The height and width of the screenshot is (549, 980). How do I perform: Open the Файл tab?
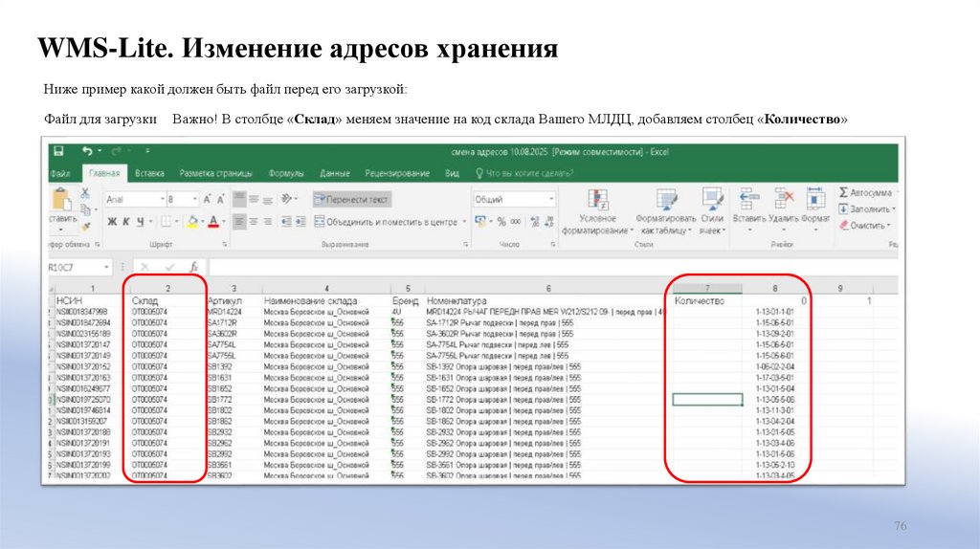(60, 173)
